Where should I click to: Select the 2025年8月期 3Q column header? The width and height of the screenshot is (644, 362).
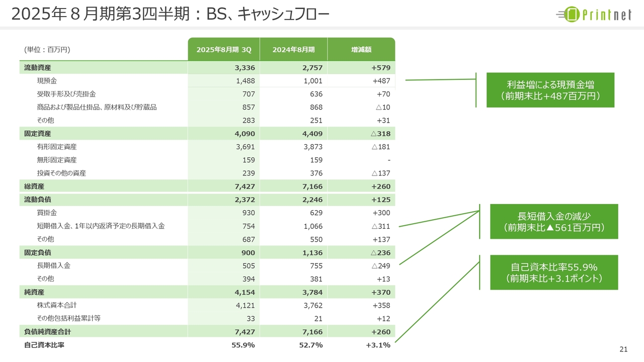(x=224, y=49)
